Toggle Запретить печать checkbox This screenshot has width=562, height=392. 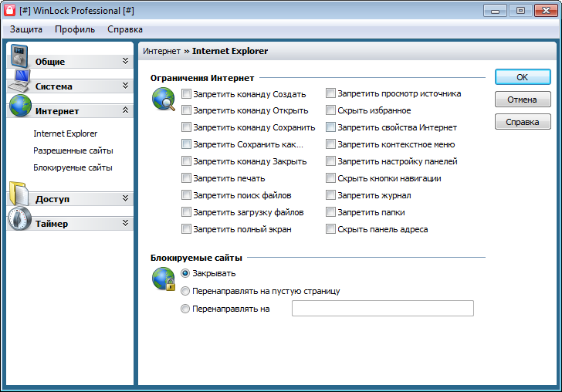click(x=186, y=177)
